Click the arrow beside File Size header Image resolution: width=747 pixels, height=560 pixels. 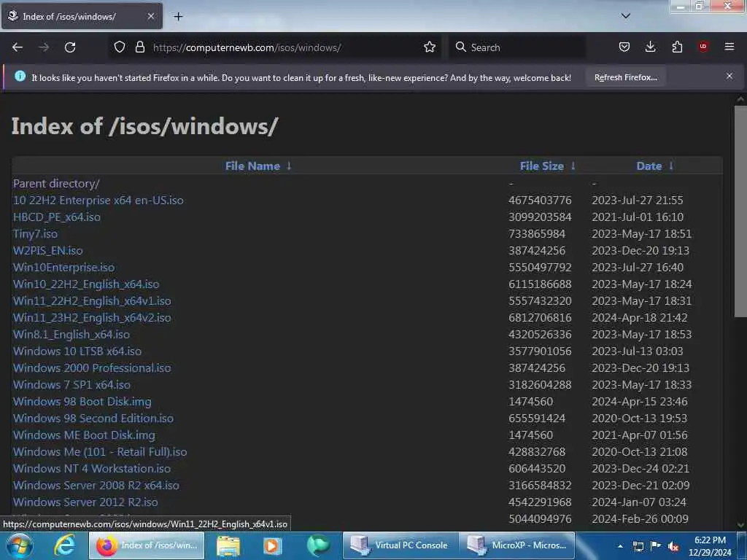(573, 166)
